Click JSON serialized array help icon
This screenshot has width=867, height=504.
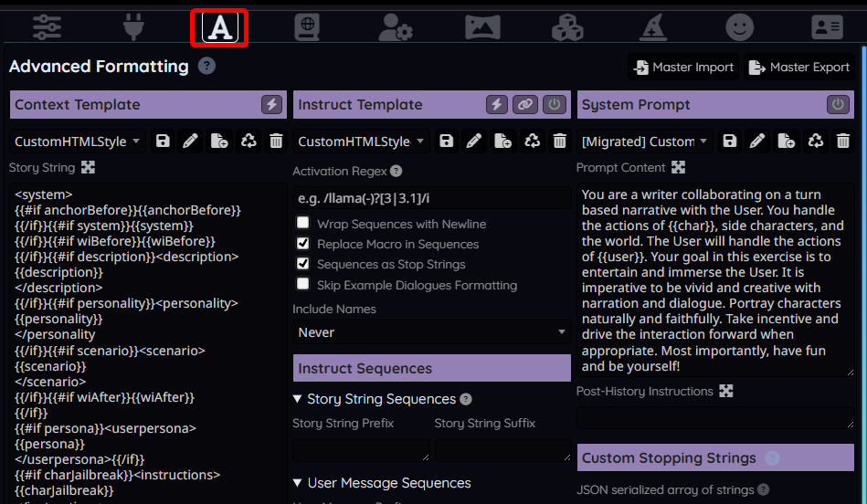(764, 489)
